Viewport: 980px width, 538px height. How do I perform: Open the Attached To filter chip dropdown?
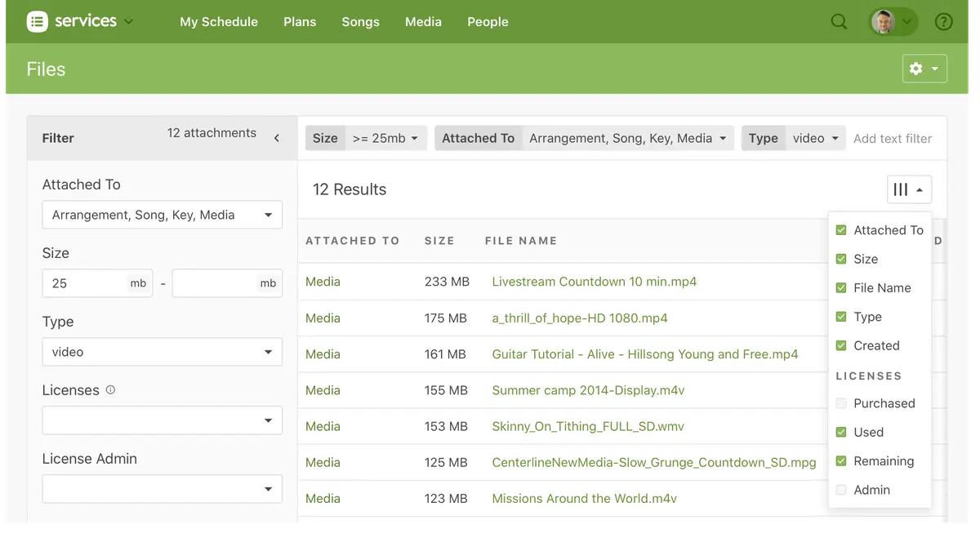coord(585,138)
